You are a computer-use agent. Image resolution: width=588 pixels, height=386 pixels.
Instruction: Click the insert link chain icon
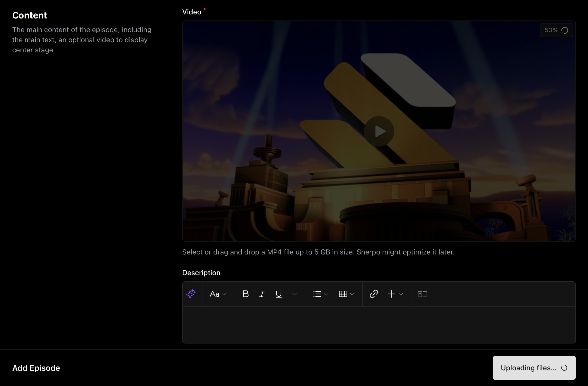click(374, 294)
